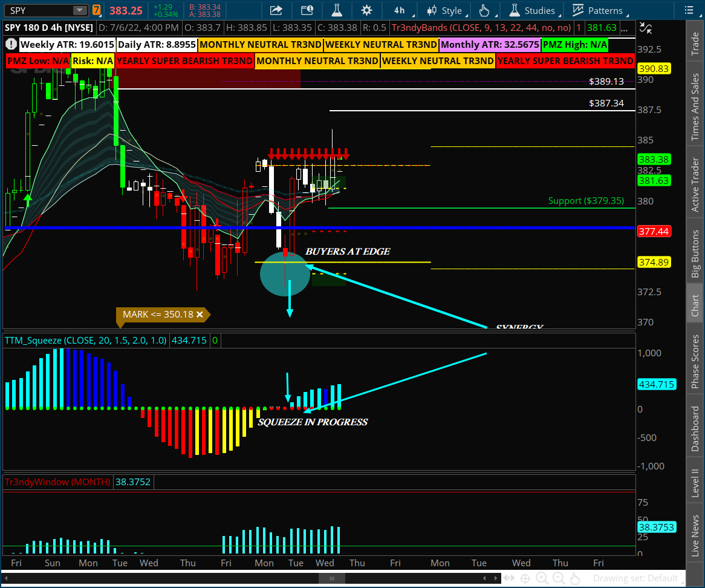Click the 38.3753 Tr3ndyWindow value bubble

click(x=657, y=527)
